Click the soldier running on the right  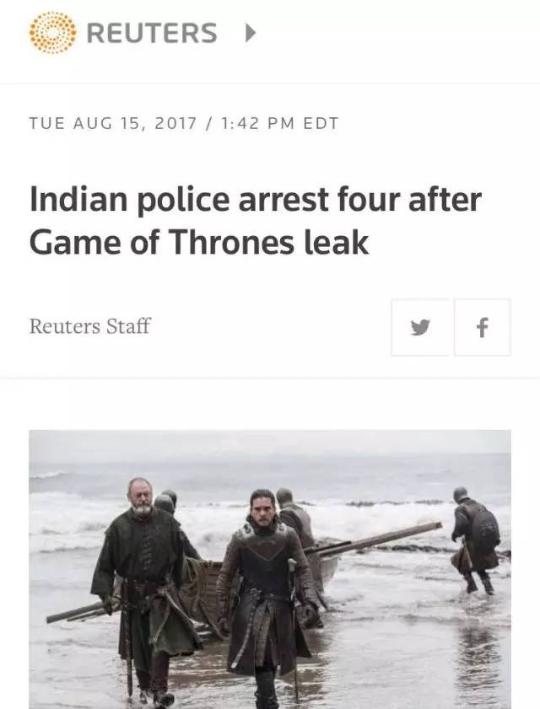point(476,540)
